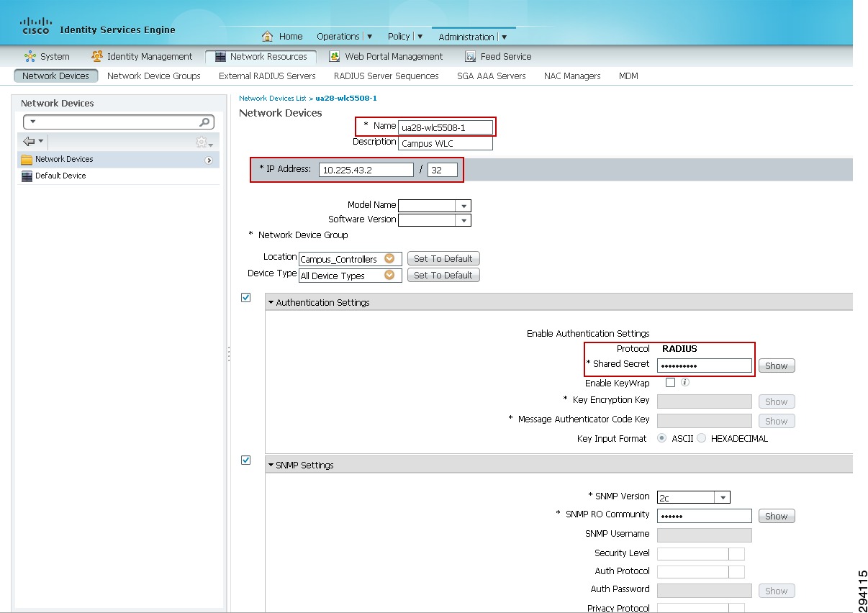The height and width of the screenshot is (613, 868).
Task: Click the Home house icon
Action: pyautogui.click(x=267, y=36)
